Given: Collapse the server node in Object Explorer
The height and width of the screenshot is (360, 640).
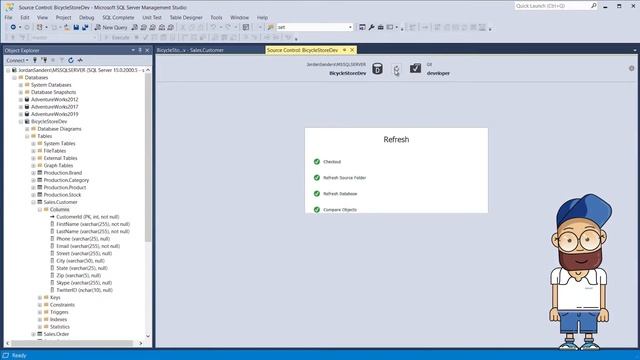Looking at the screenshot, I should click(x=8, y=70).
